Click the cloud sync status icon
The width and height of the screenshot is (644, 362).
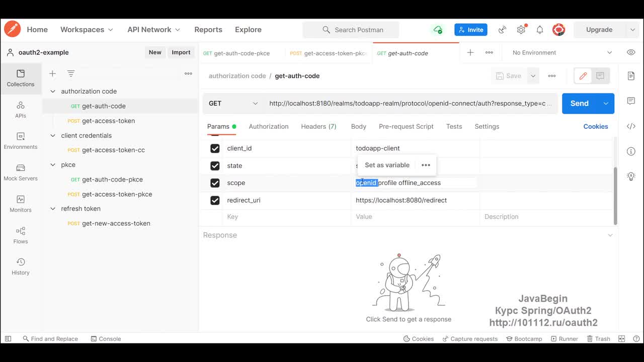click(438, 30)
